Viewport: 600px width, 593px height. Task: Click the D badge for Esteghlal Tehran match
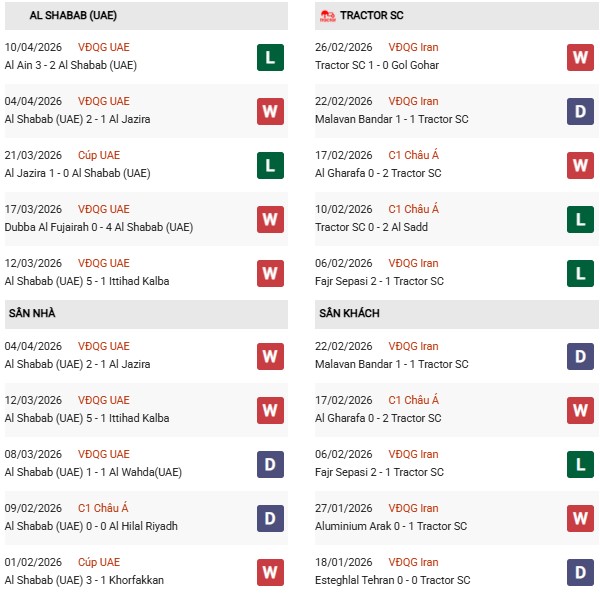(580, 572)
